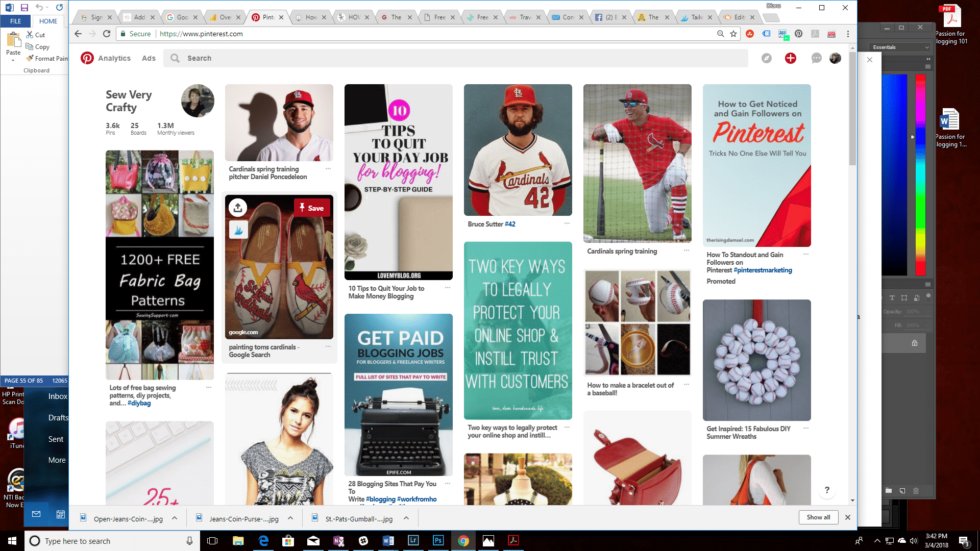This screenshot has width=980, height=551.
Task: Click the Pinterest logo home icon
Action: click(x=87, y=58)
